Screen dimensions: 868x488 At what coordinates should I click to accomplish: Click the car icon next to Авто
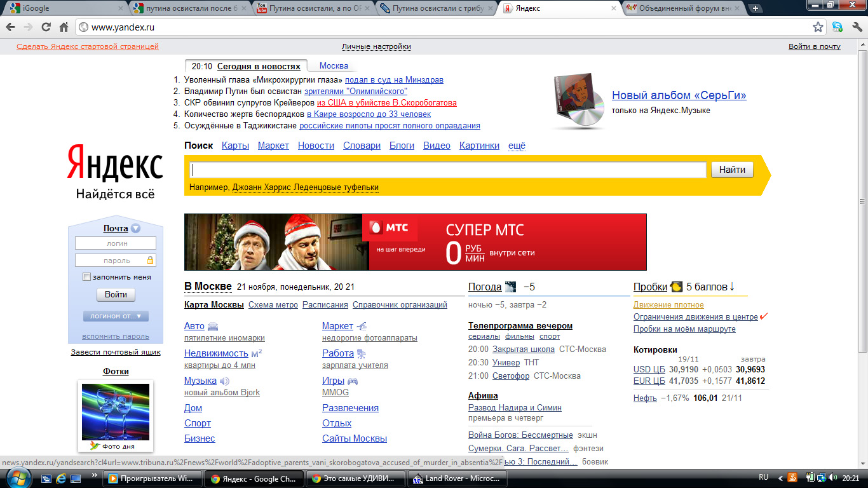213,327
